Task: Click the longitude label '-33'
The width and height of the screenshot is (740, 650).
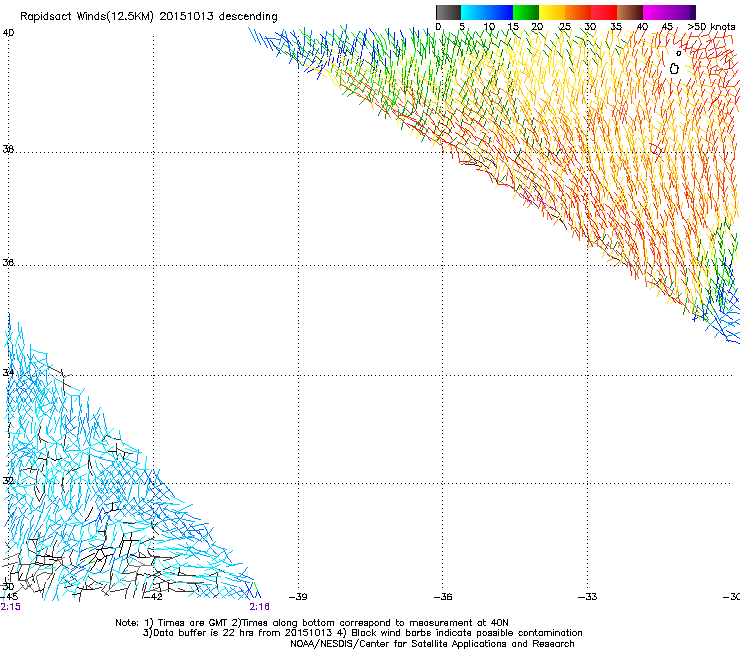Action: coord(588,597)
